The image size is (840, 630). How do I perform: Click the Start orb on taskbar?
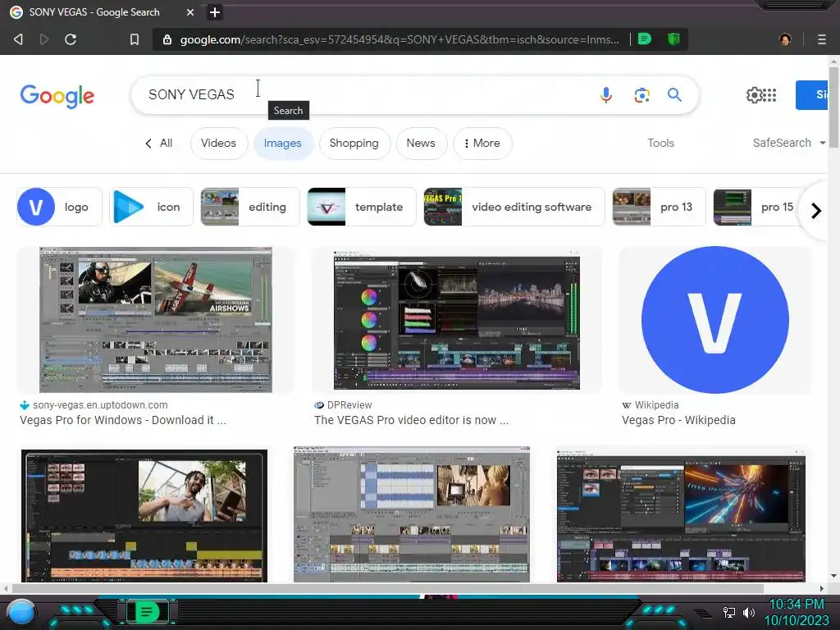click(x=21, y=612)
